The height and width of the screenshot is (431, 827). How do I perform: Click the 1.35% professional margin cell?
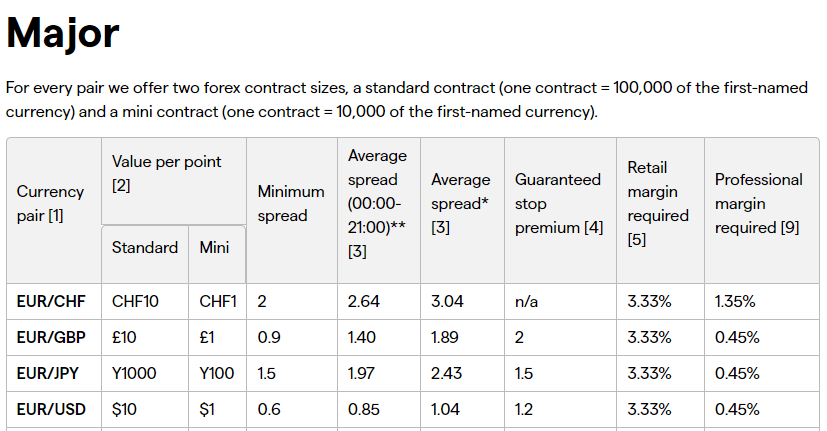(735, 301)
